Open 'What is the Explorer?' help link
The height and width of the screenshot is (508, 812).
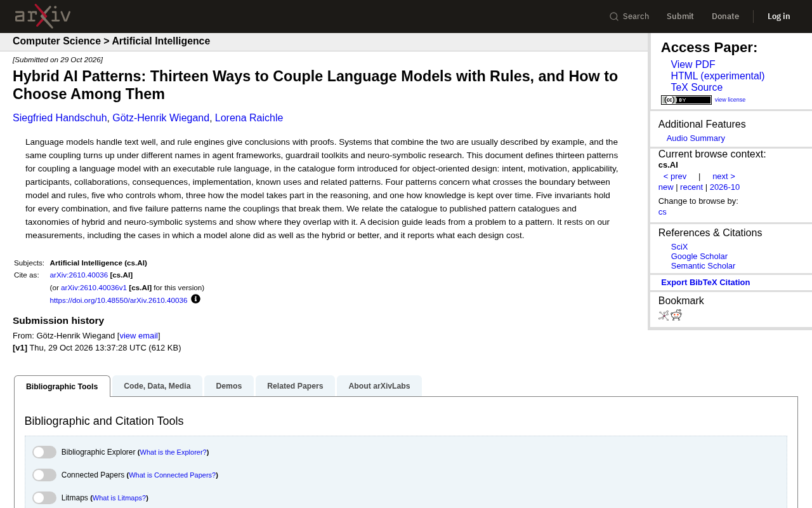click(173, 452)
